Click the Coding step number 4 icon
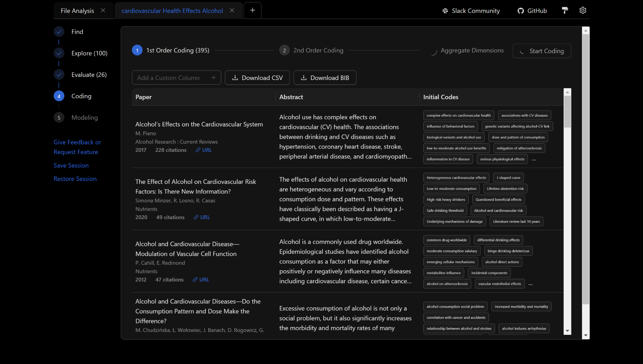 click(x=59, y=96)
